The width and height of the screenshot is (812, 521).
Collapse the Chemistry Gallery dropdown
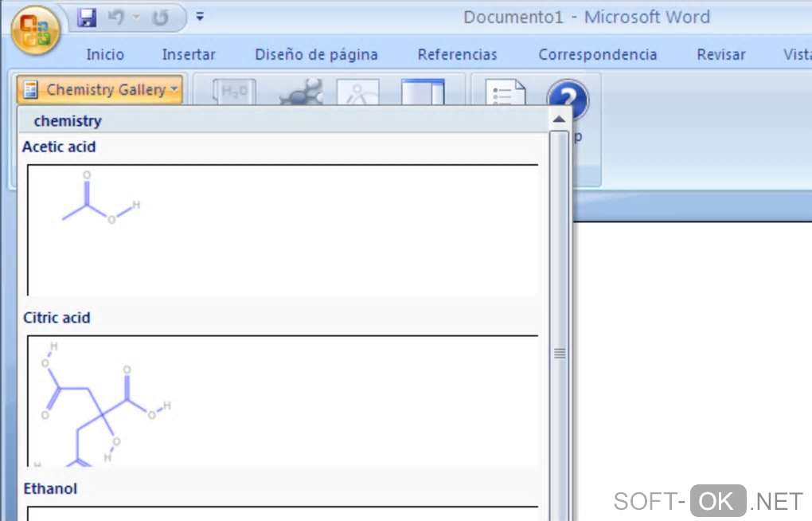(x=100, y=90)
